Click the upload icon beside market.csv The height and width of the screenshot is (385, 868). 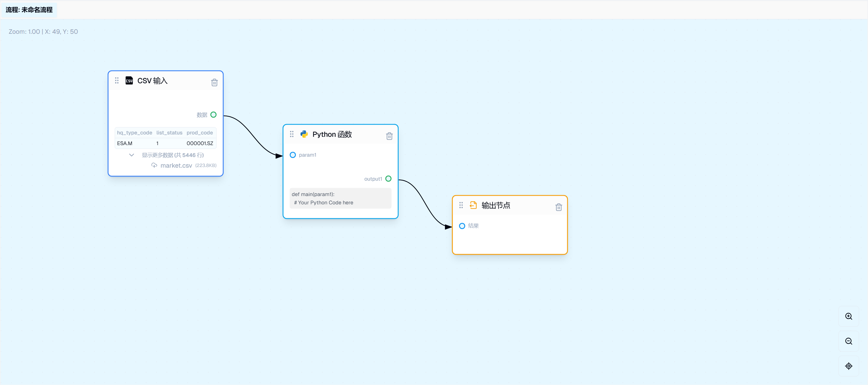(154, 165)
